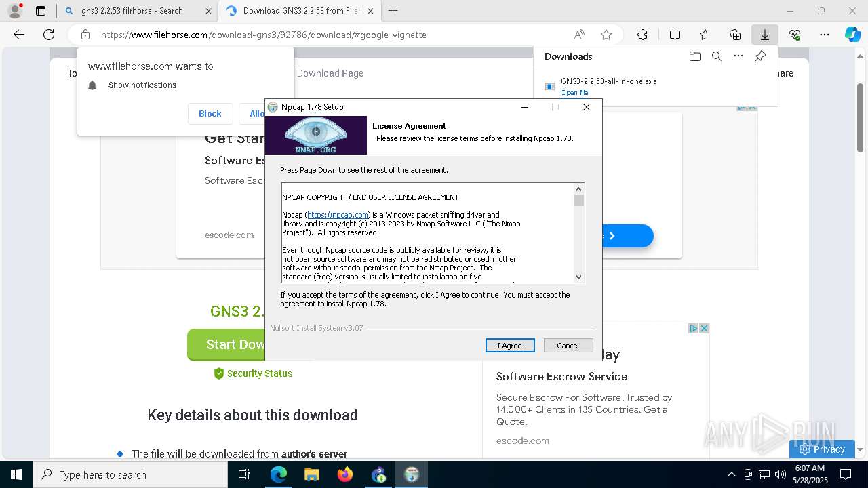Click the Edge profile avatar icon
Screen dimensions: 868x488
[x=14, y=11]
